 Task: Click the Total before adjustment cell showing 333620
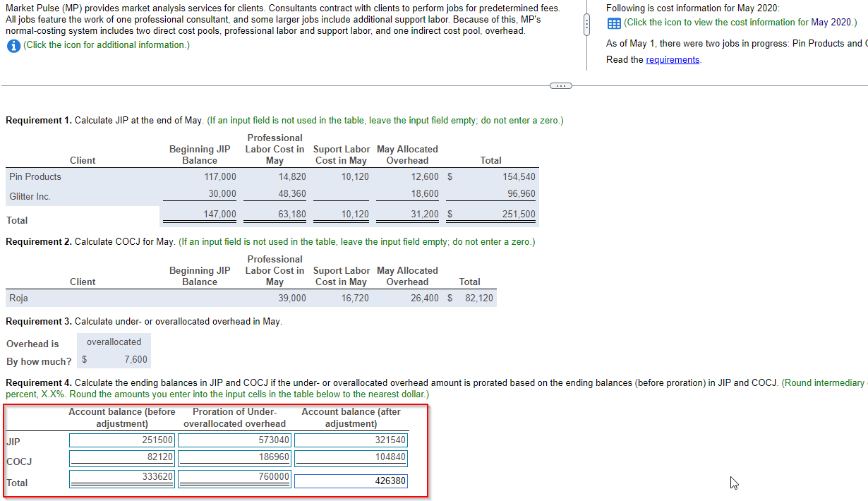(121, 477)
